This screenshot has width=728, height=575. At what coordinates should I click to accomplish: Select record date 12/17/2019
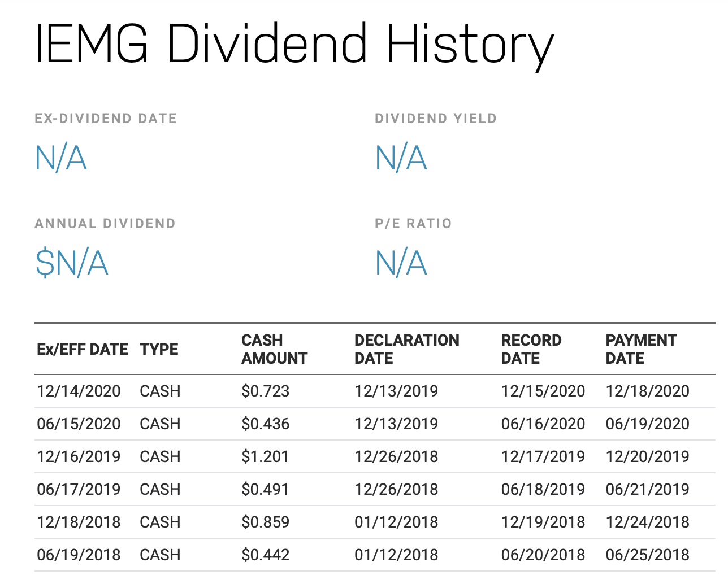pyautogui.click(x=543, y=456)
